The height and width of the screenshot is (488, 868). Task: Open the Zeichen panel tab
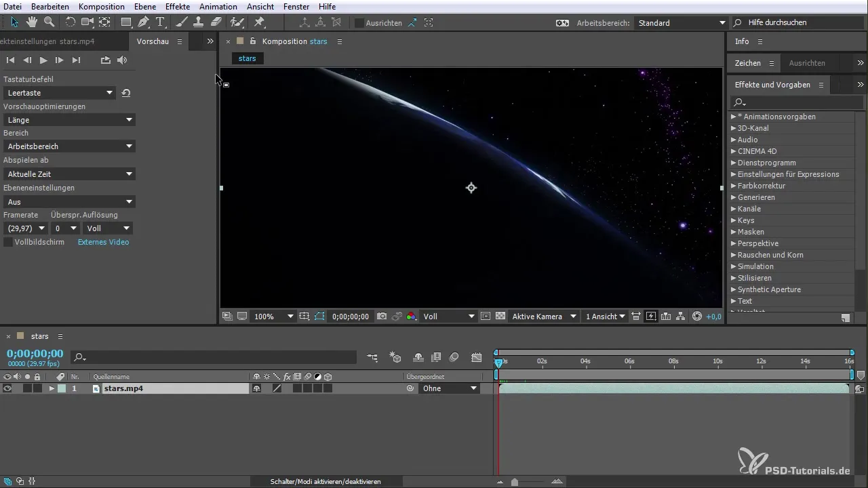(747, 63)
